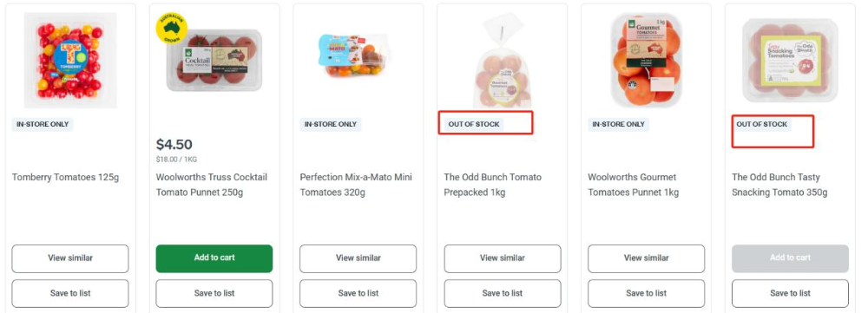Open Woolworths Truss Cocktail Tomato Punnet 250g link
The image size is (868, 313).
pos(212,185)
